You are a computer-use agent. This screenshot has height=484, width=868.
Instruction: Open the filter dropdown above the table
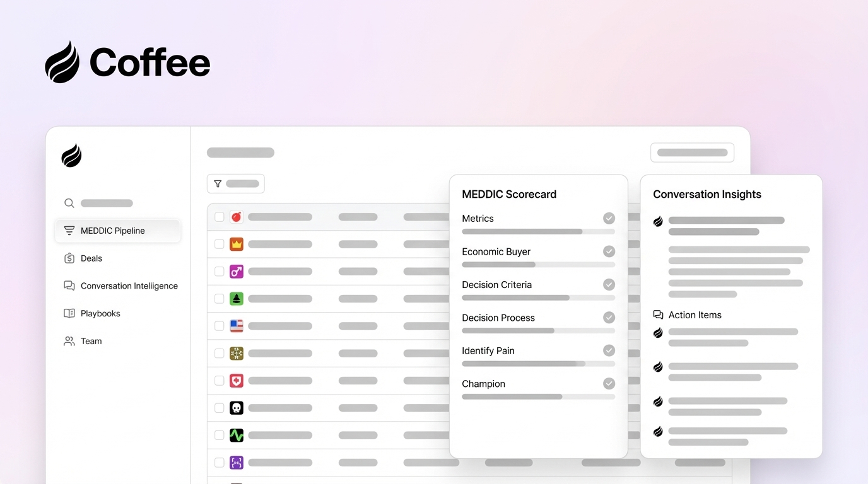(x=236, y=184)
